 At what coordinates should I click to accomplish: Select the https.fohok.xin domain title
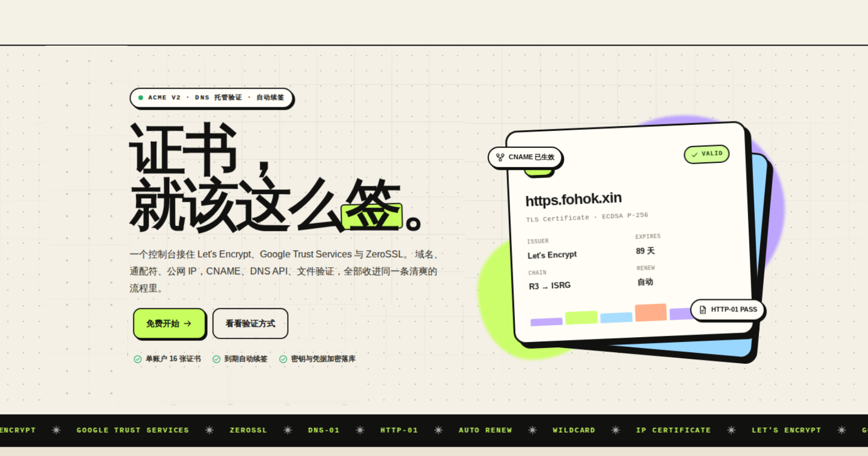pos(573,199)
